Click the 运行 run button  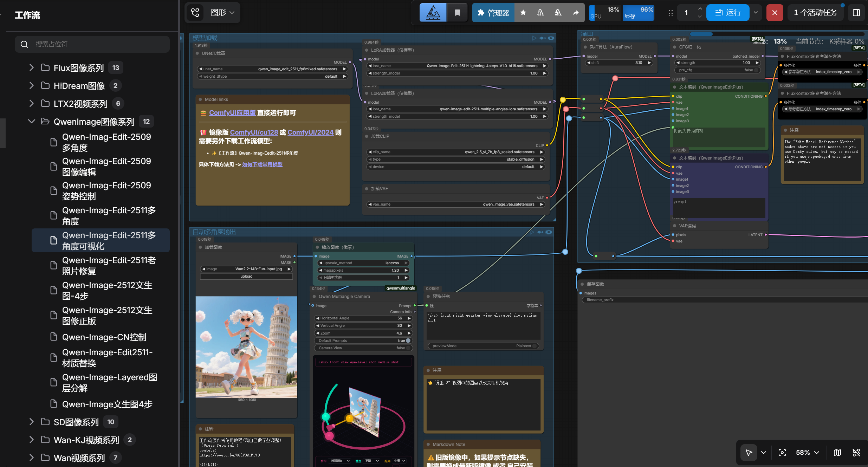point(728,13)
